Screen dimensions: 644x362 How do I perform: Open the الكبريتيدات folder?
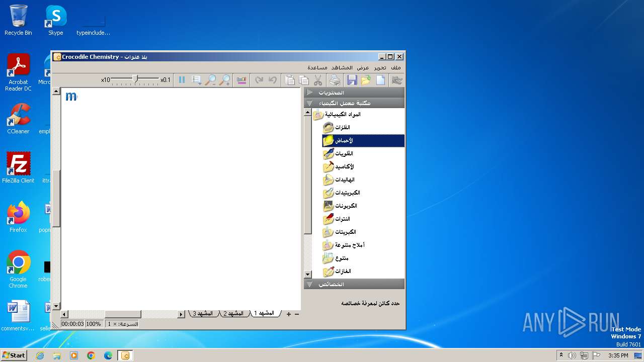[x=342, y=193]
